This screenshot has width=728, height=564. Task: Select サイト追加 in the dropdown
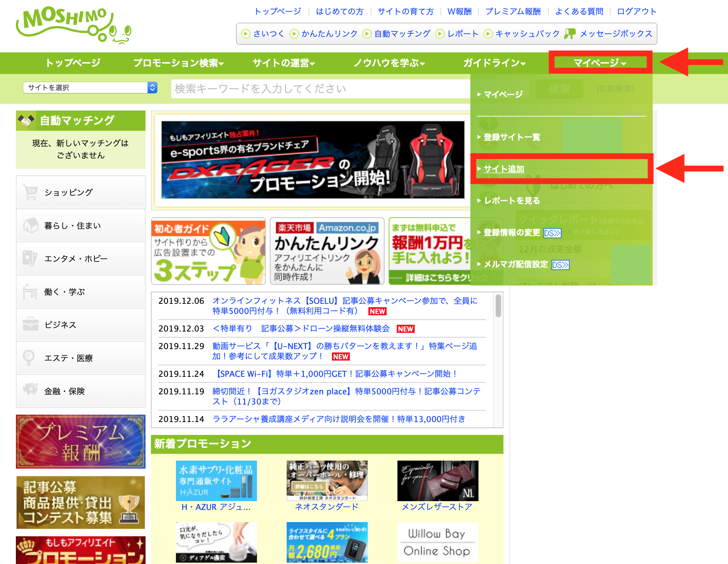click(504, 169)
